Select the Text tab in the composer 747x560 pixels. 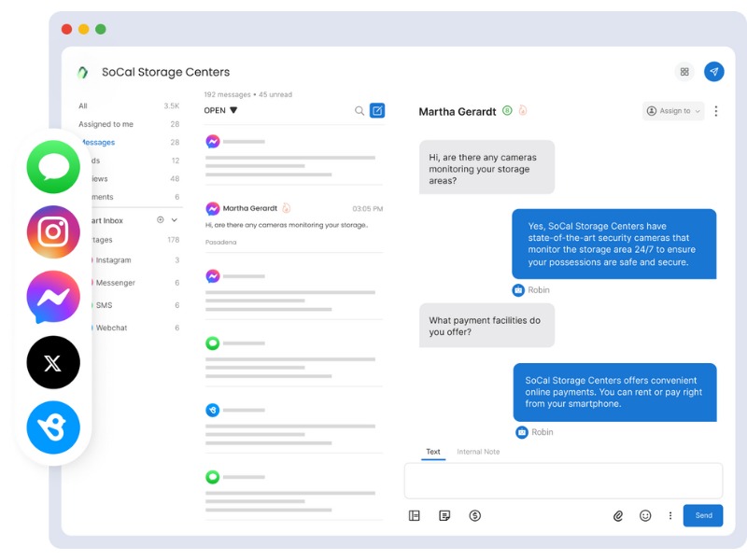[432, 452]
